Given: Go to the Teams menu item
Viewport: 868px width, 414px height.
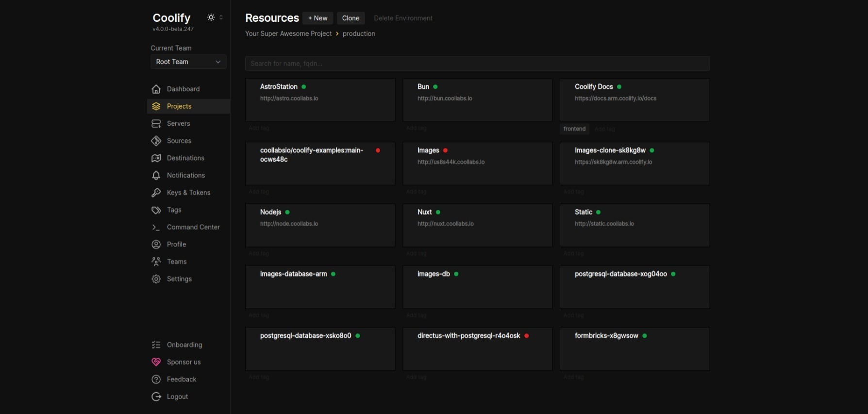Looking at the screenshot, I should [x=177, y=262].
